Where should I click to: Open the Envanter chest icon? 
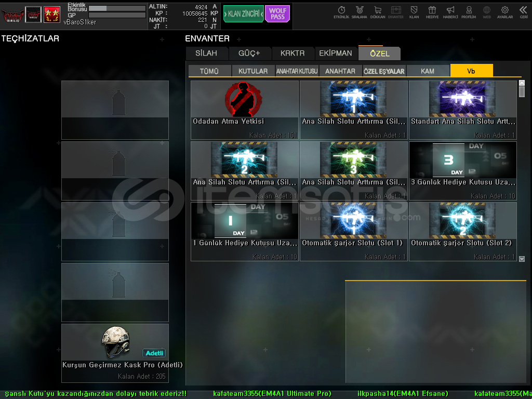pyautogui.click(x=395, y=12)
